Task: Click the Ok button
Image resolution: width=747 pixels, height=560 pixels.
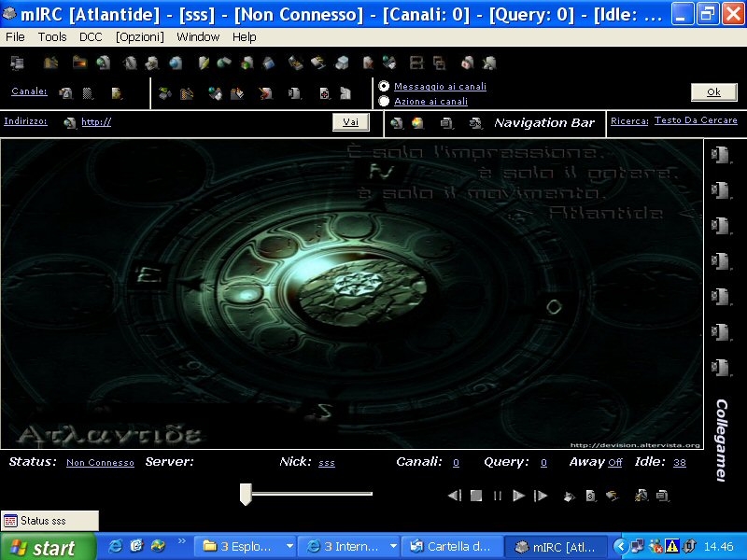Action: tap(713, 91)
